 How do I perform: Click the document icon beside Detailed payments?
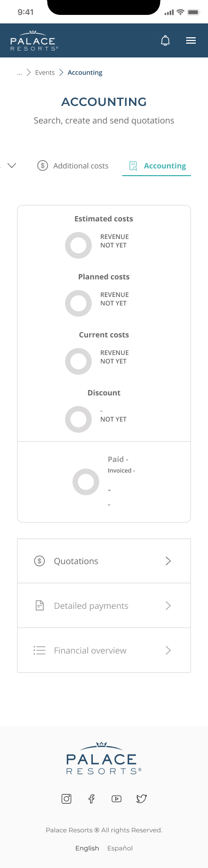39,606
